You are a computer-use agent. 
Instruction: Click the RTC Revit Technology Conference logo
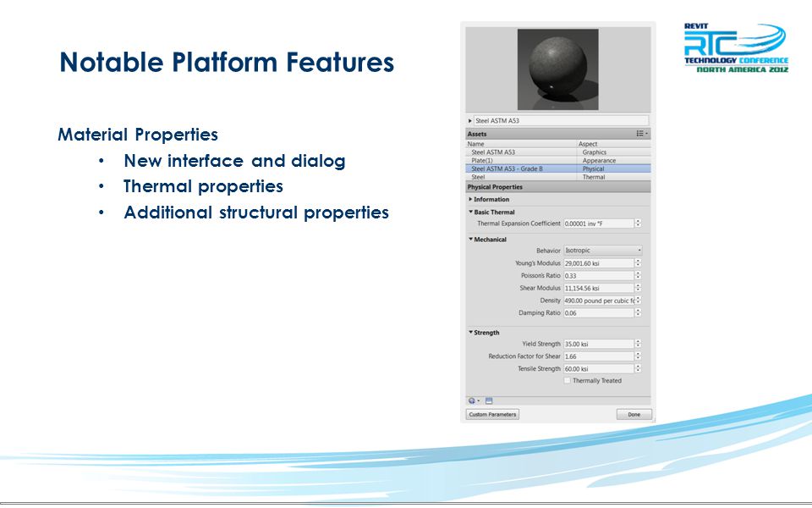tap(736, 47)
